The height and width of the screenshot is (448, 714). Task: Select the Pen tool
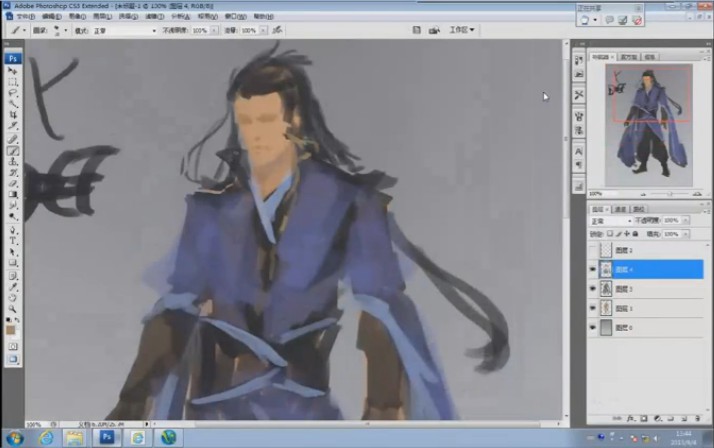[x=13, y=230]
